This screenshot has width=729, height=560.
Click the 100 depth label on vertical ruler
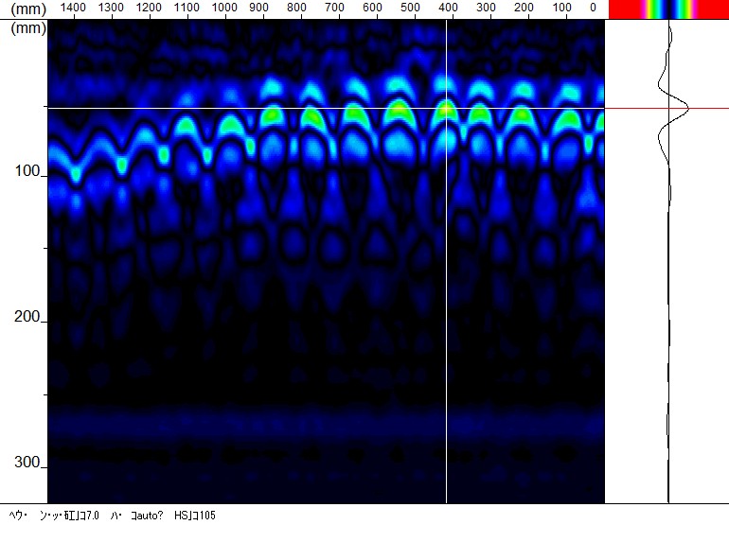[x=27, y=171]
